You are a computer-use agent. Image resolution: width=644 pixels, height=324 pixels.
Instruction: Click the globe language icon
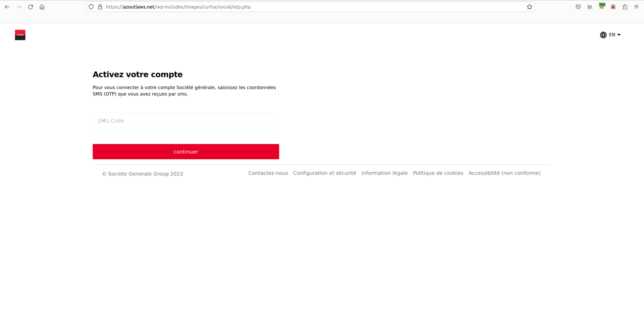pos(603,35)
